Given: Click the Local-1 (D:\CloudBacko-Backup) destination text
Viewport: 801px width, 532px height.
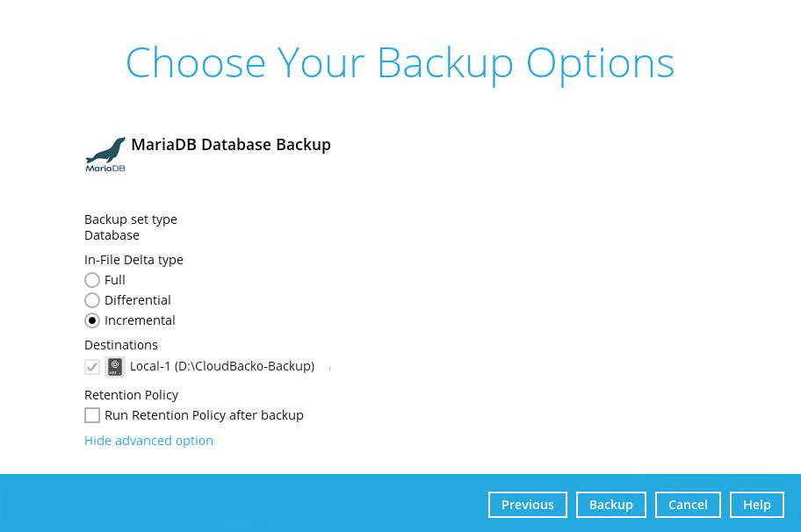Looking at the screenshot, I should coord(222,366).
